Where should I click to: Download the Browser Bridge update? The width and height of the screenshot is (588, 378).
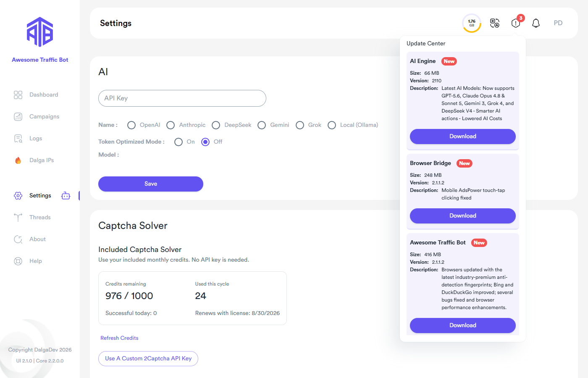tap(463, 216)
